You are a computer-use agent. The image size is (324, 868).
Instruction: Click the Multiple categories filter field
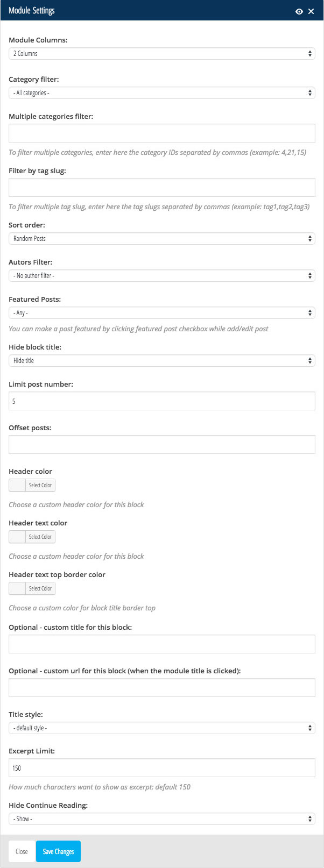pyautogui.click(x=162, y=133)
